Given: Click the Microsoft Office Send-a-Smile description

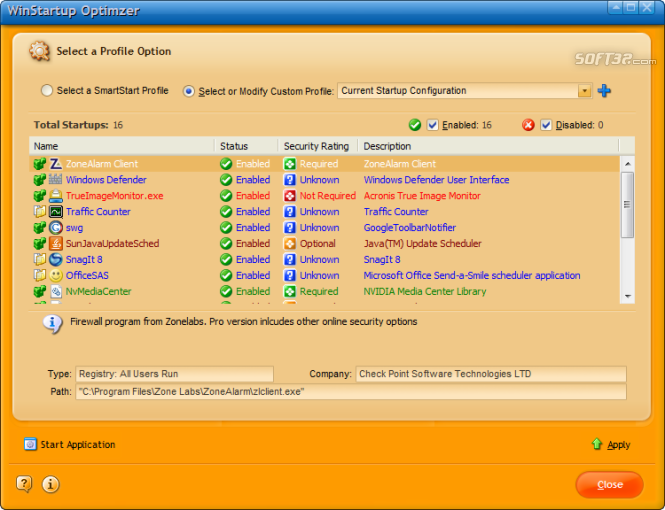Looking at the screenshot, I should point(472,276).
